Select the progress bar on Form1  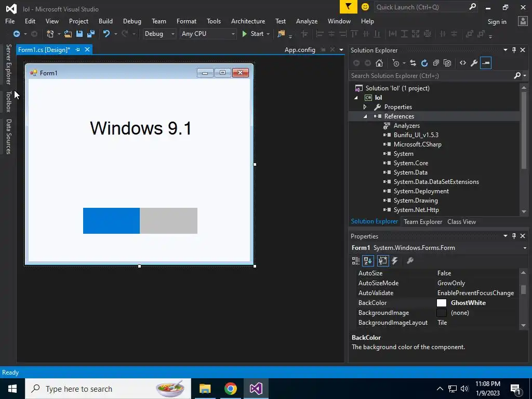140,220
